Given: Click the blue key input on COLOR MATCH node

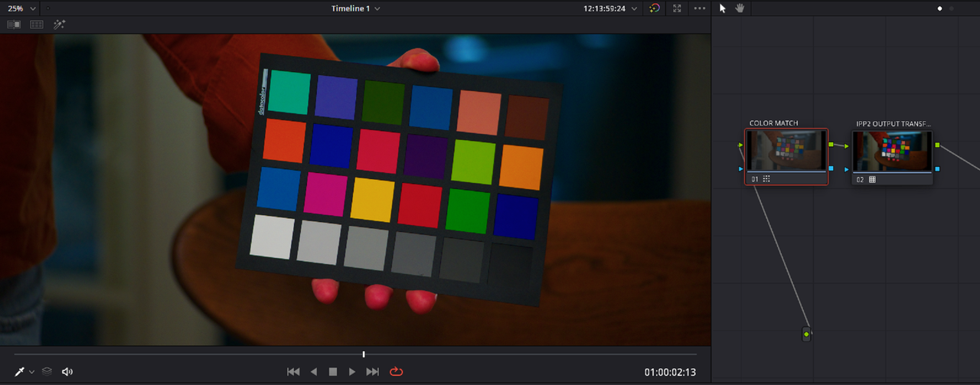Looking at the screenshot, I should (x=741, y=168).
